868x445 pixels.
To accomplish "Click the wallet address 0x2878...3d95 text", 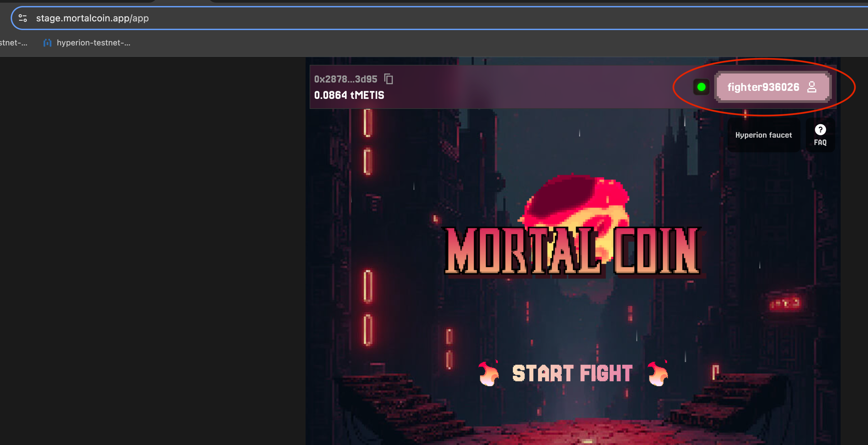I will [x=345, y=79].
